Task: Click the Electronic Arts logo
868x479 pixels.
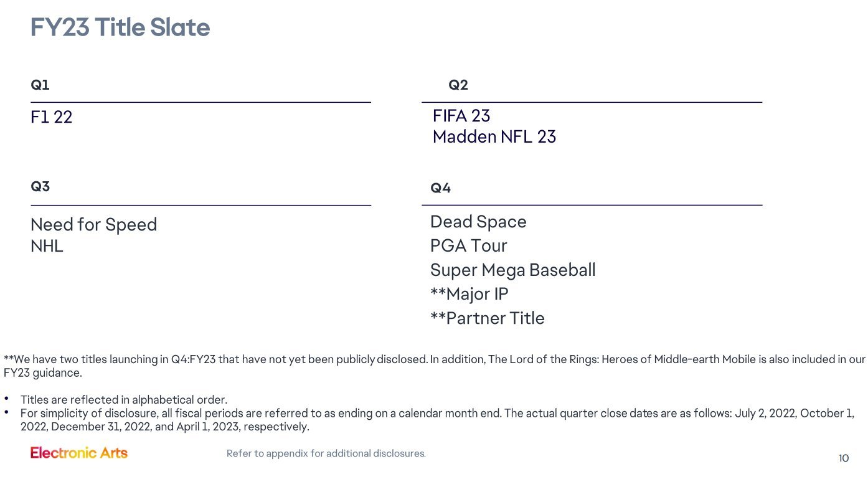Action: click(79, 453)
